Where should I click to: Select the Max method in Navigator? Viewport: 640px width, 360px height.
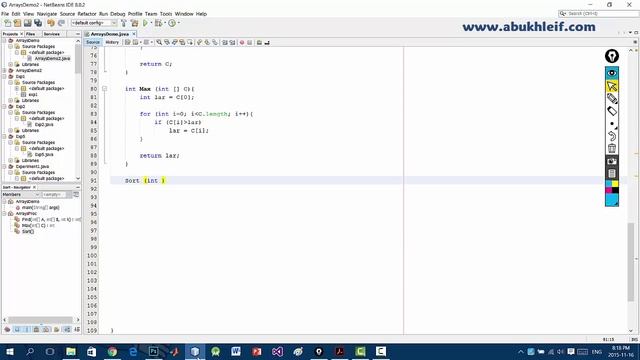38,225
